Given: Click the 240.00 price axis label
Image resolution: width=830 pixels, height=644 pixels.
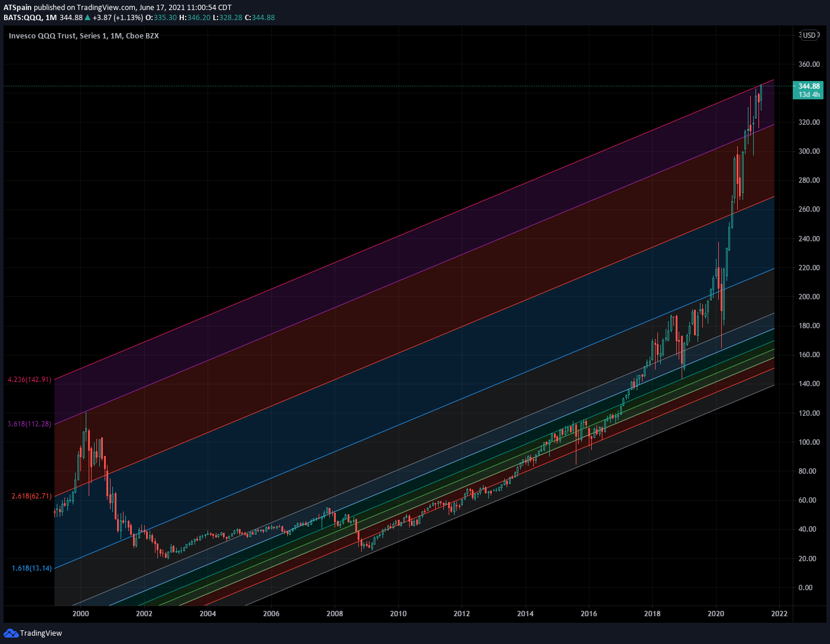Looking at the screenshot, I should tap(809, 239).
